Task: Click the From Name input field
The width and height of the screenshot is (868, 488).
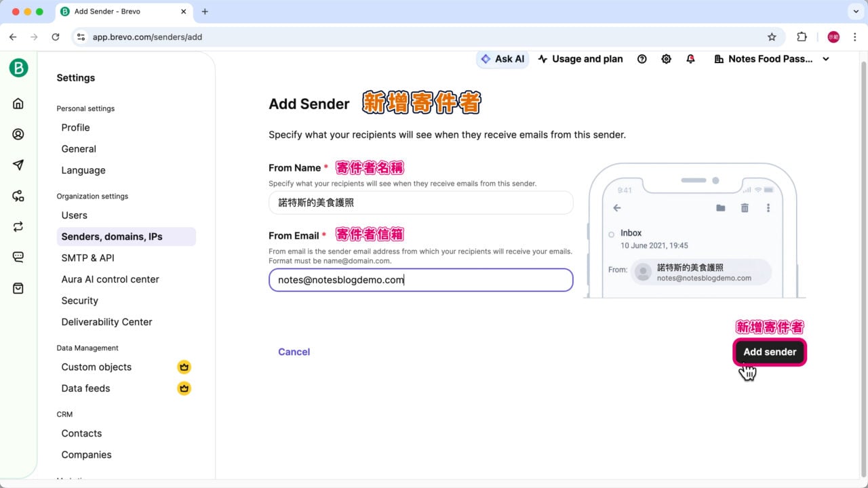Action: coord(420,203)
